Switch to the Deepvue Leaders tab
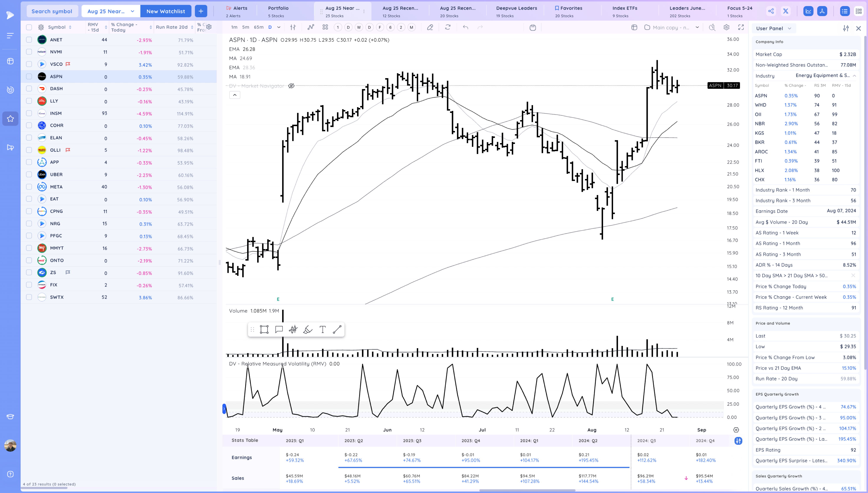Screen dimensions: 868x493 pos(516,11)
